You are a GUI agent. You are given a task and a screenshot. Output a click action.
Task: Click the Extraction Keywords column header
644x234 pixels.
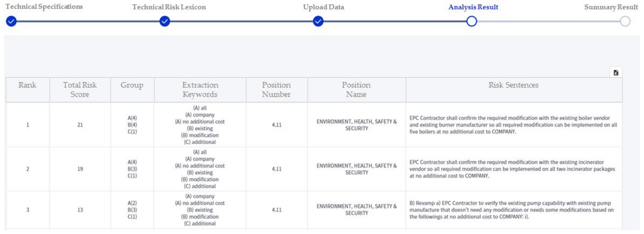(x=200, y=90)
